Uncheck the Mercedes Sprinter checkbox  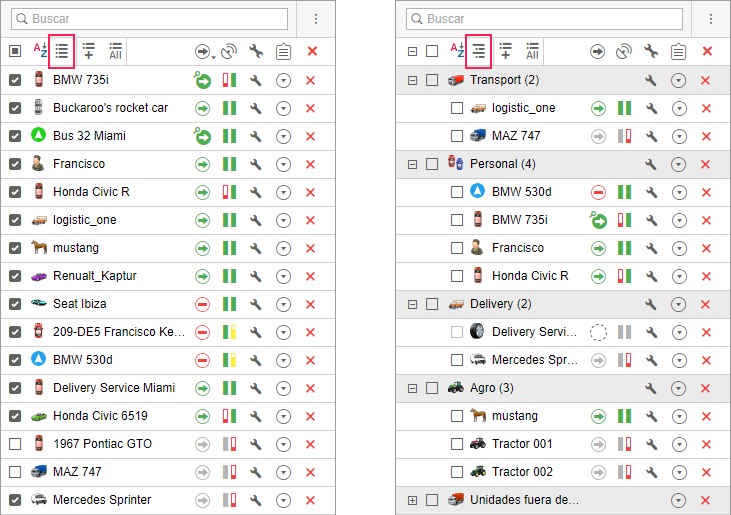pos(15,500)
